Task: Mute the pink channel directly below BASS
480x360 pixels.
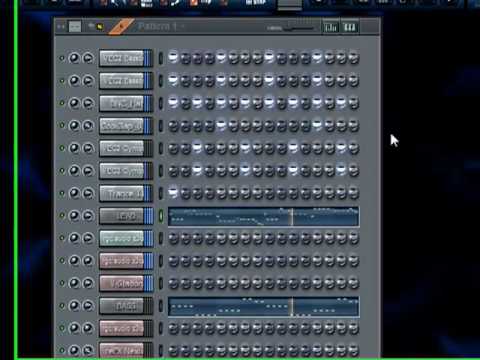Action: (x=62, y=328)
